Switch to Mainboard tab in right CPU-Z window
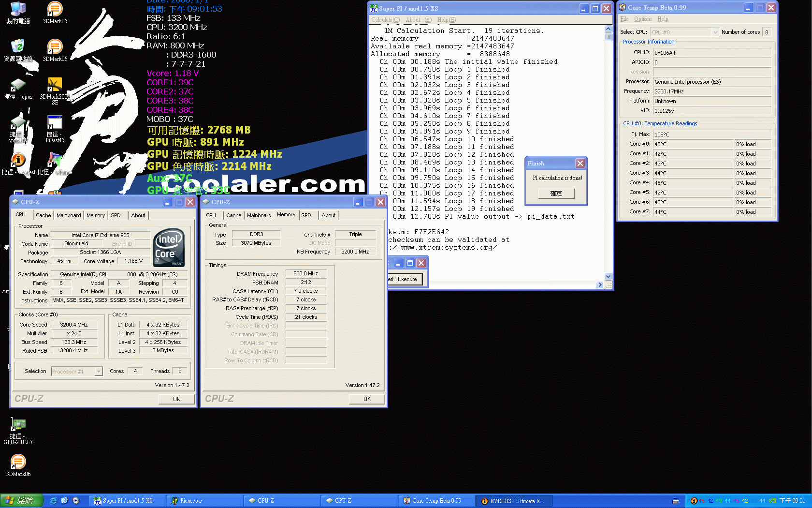This screenshot has height=508, width=812. tap(259, 215)
